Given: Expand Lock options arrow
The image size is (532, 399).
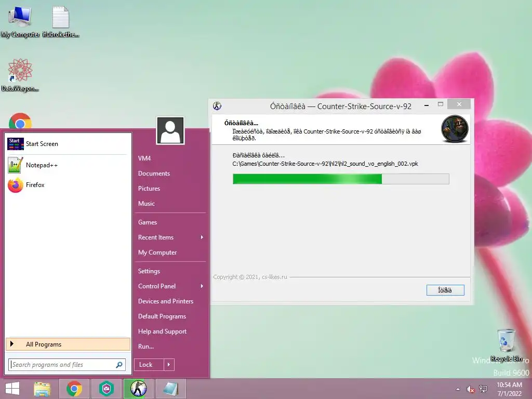Looking at the screenshot, I should coord(169,365).
